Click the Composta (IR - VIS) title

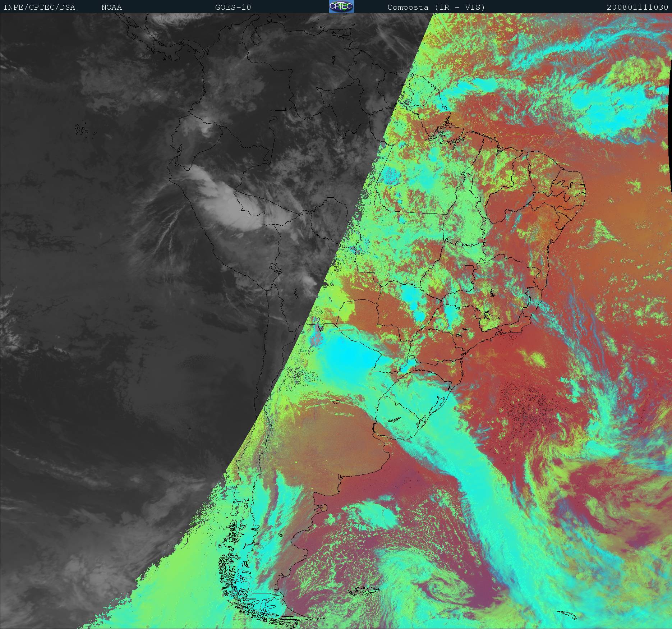(436, 7)
